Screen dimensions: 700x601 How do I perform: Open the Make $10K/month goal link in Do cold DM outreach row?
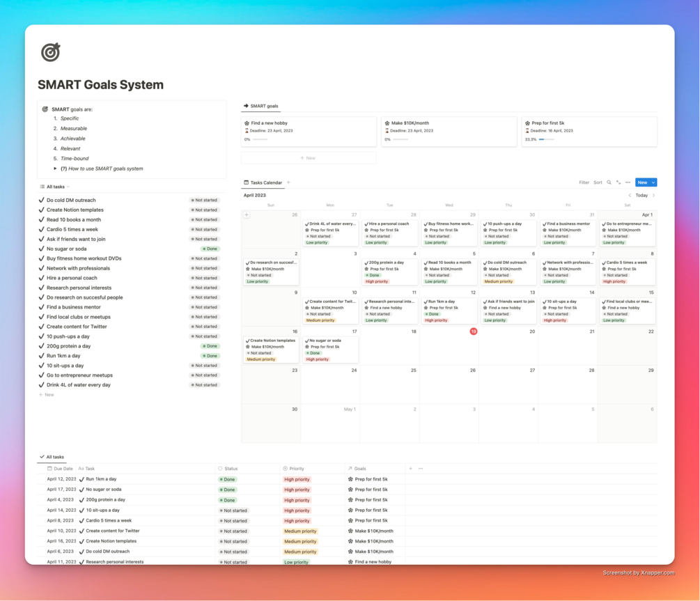click(x=371, y=552)
